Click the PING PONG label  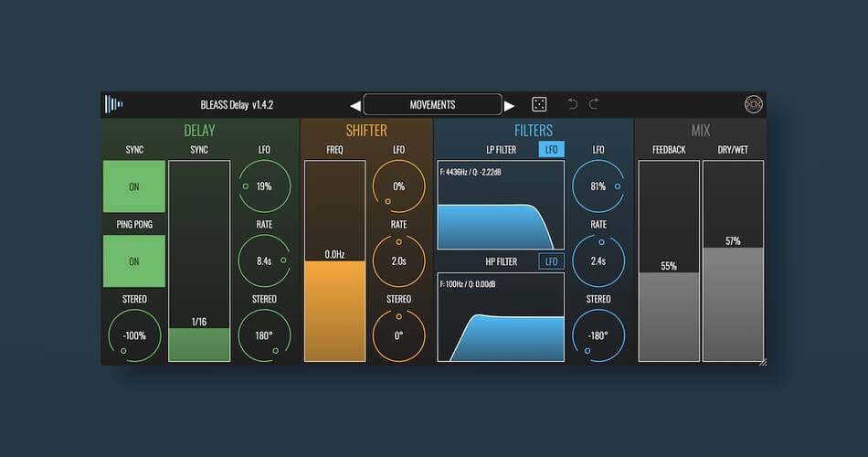tap(134, 224)
